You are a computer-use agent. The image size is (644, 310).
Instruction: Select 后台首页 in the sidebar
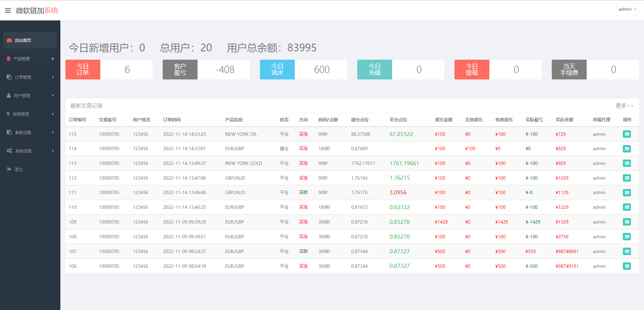coord(22,40)
